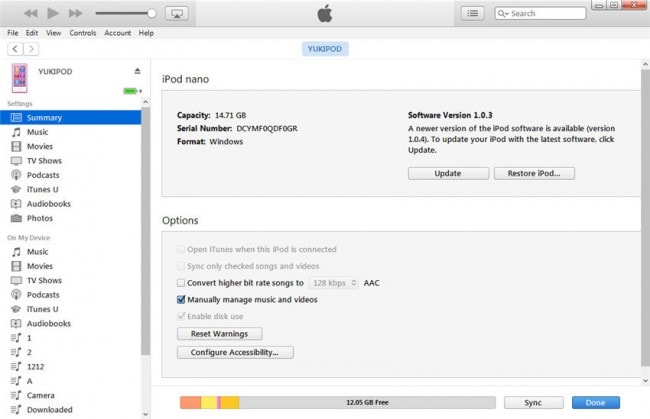Image resolution: width=650 pixels, height=419 pixels.
Task: Click the rewind previous track button
Action: tap(30, 13)
